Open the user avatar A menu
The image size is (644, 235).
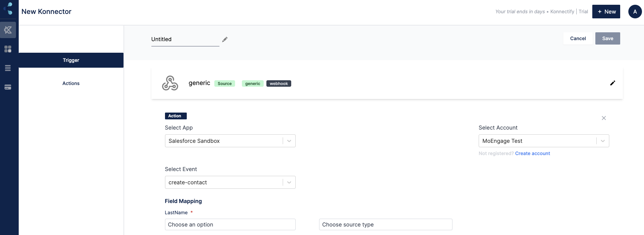point(635,12)
